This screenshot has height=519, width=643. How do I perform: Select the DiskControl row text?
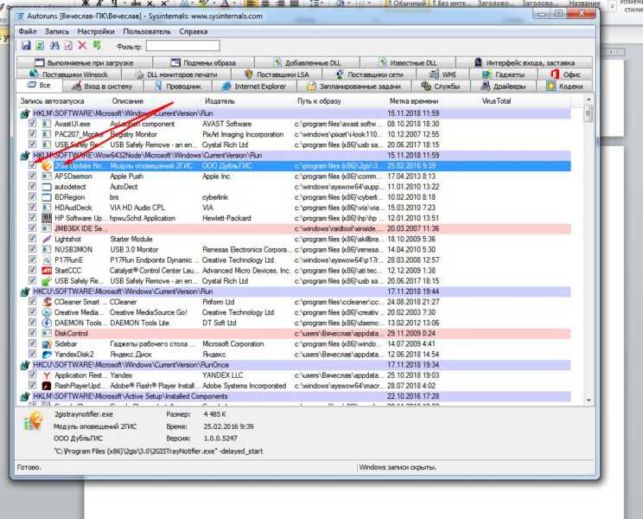point(71,333)
